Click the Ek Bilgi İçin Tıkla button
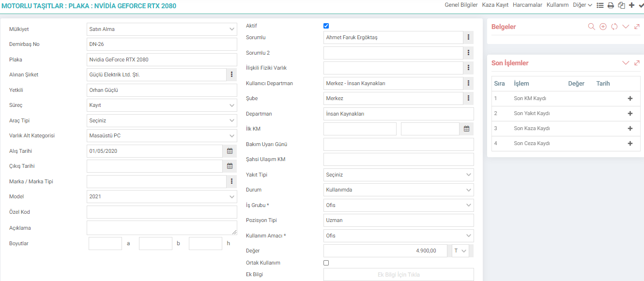The height and width of the screenshot is (281, 644). (x=399, y=274)
